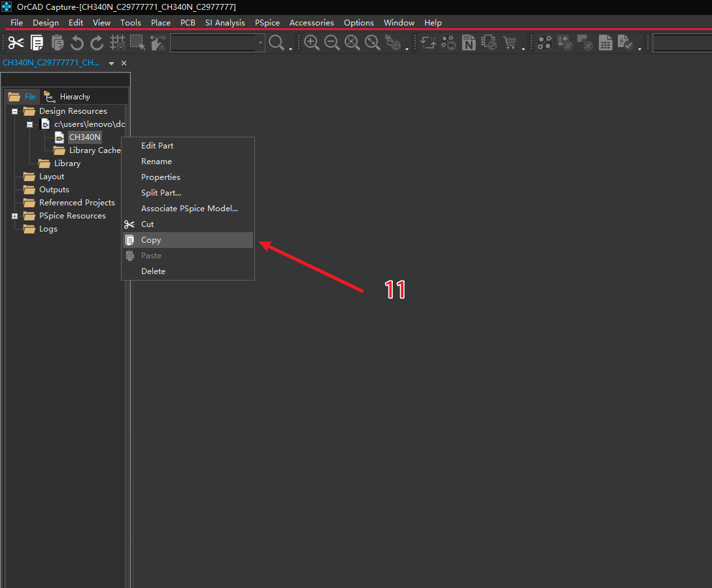This screenshot has height=588, width=712.
Task: Click the Cut scissors icon in the toolbar
Action: (x=16, y=43)
